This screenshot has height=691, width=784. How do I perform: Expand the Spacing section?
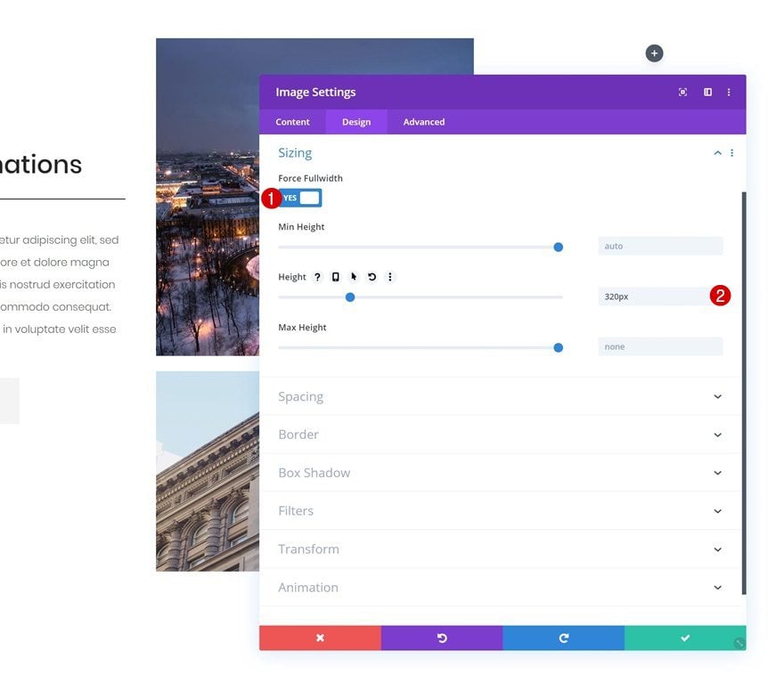click(500, 396)
